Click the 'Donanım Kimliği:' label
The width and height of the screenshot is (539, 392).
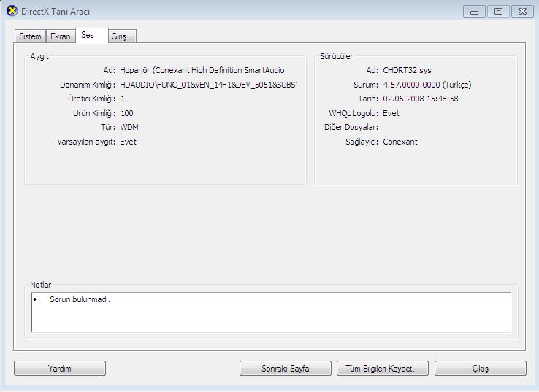tap(88, 85)
